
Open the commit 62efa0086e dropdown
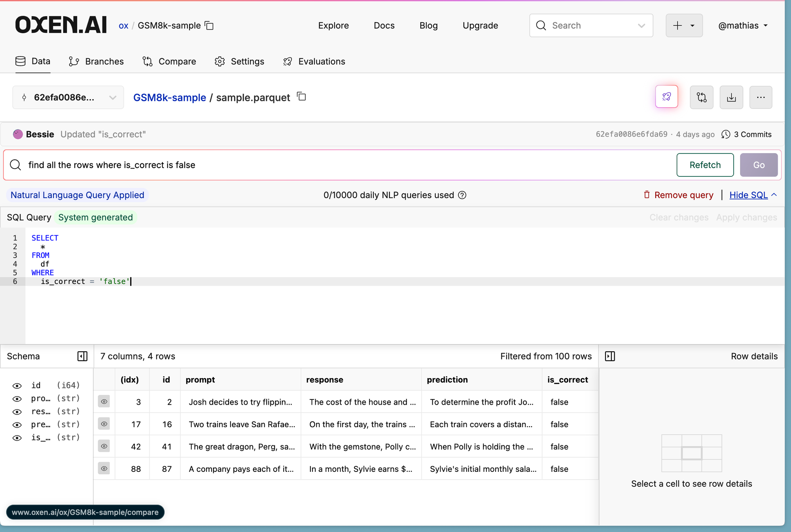point(68,97)
